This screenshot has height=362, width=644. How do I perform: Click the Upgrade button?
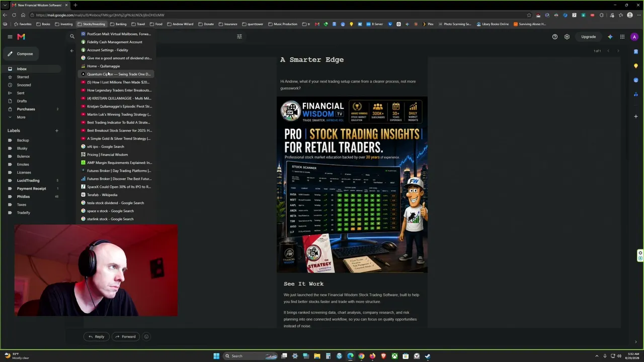coord(588,37)
